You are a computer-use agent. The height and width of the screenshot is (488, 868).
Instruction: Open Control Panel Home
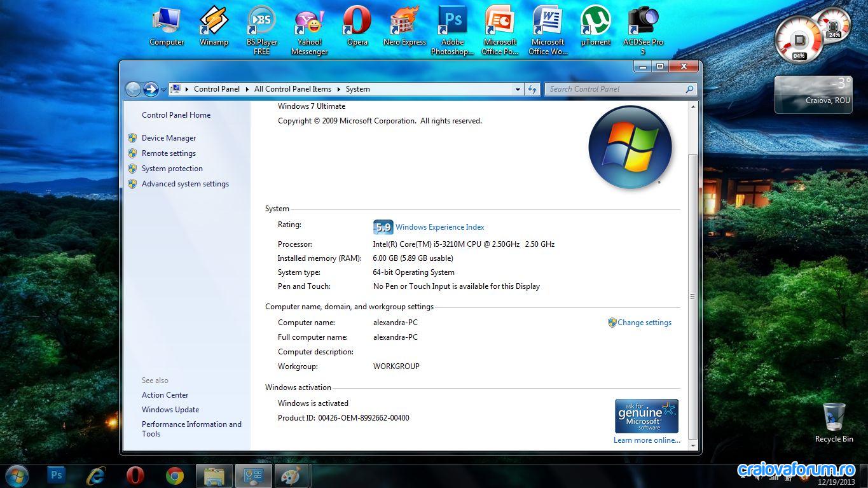point(176,115)
